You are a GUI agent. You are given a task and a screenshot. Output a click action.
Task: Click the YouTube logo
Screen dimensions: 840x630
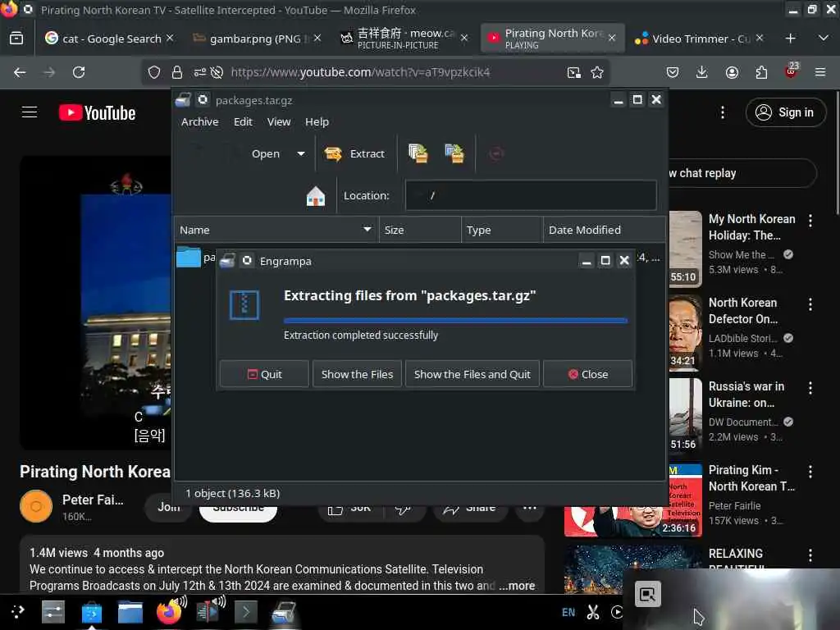tap(97, 113)
